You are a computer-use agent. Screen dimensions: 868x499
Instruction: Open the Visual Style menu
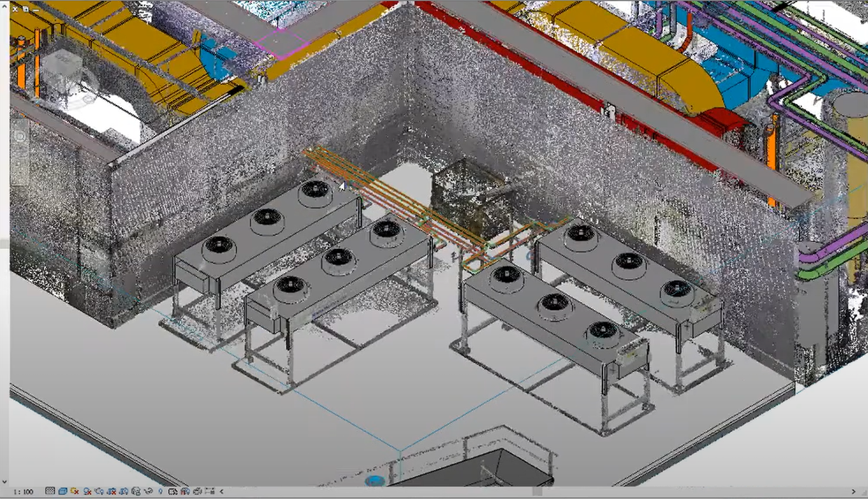tap(63, 491)
